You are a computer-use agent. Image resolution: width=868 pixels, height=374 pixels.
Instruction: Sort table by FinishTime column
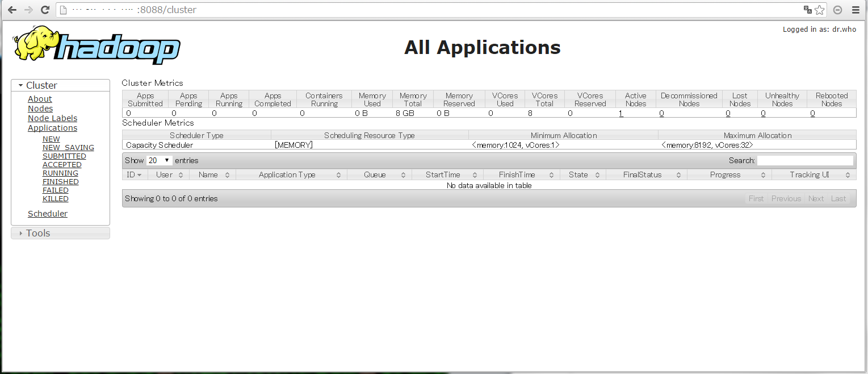[522, 174]
